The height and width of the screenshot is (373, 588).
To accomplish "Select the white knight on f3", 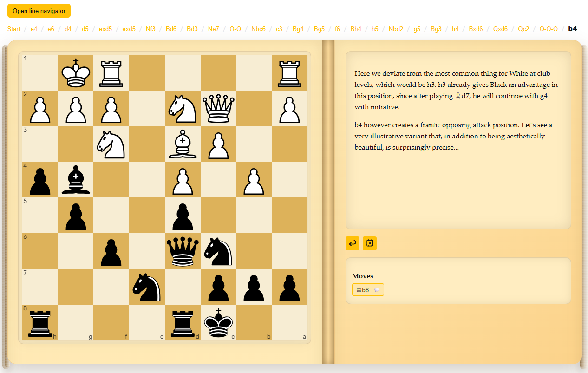I will [111, 144].
